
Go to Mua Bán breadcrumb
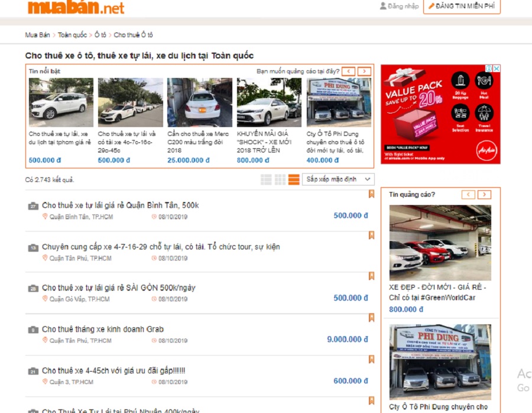[37, 35]
